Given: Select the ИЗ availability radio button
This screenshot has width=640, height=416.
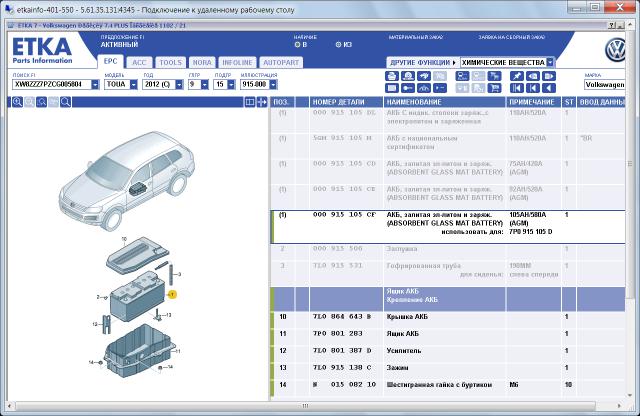Looking at the screenshot, I should coord(338,44).
